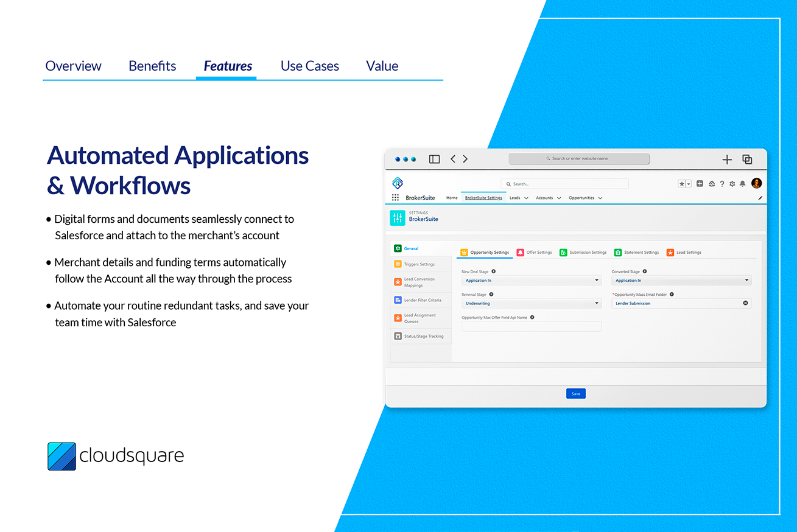
Task: Open Lead Conversion Mappings in sidebar
Action: tap(421, 281)
